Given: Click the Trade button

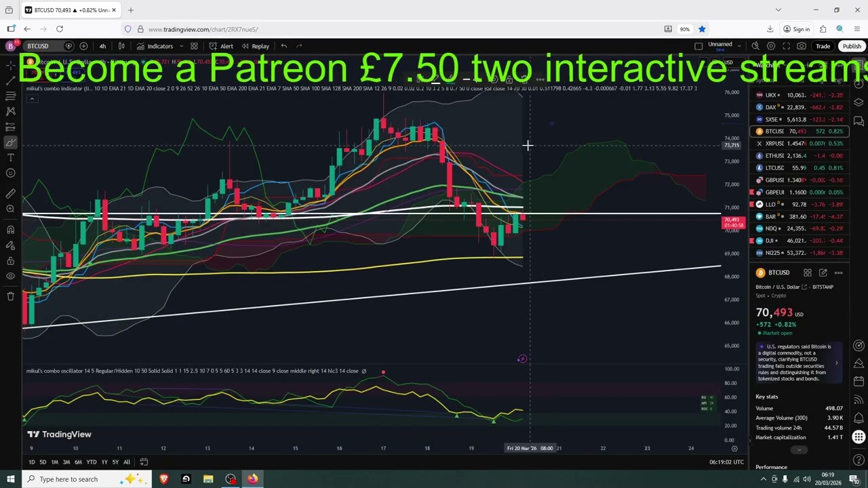Looking at the screenshot, I should point(823,46).
